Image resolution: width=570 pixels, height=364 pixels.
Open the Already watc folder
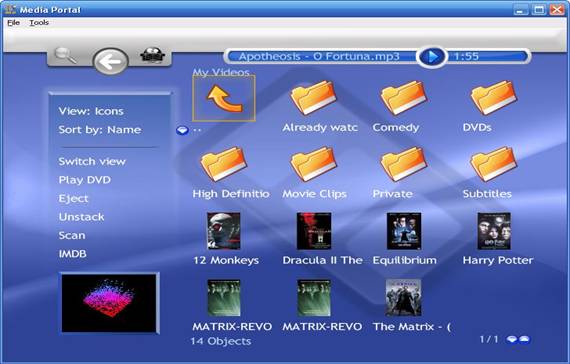(313, 97)
